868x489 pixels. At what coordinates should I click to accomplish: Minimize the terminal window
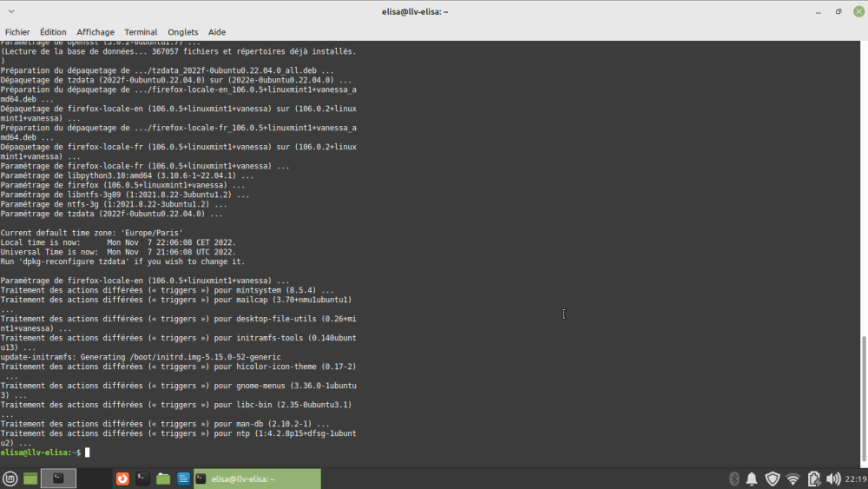(819, 11)
